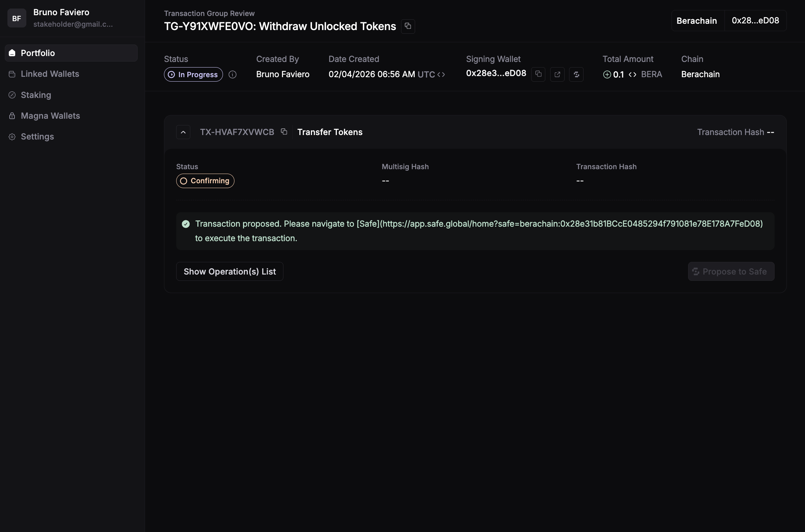Toggle the amount format arrows near BERA
Image resolution: width=805 pixels, height=532 pixels.
pyautogui.click(x=632, y=75)
